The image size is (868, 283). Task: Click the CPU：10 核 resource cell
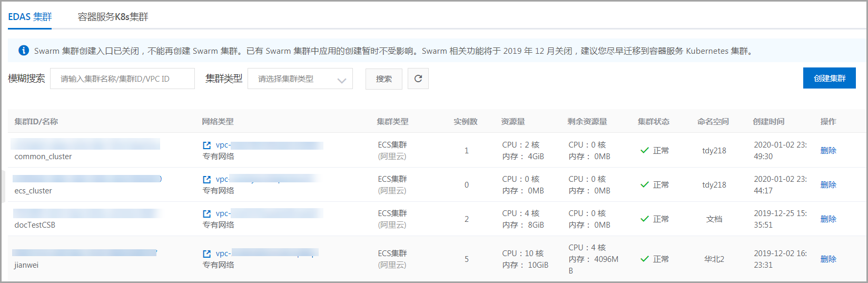pyautogui.click(x=523, y=253)
